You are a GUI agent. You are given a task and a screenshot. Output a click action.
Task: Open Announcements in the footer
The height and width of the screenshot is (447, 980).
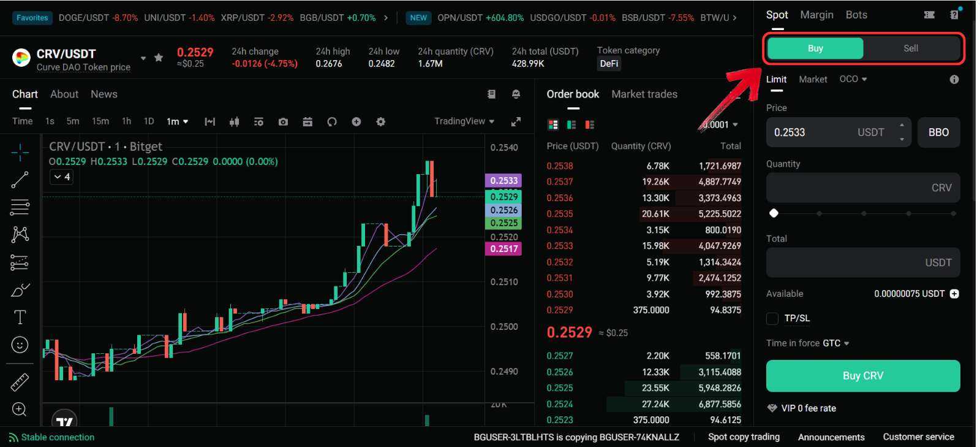tap(831, 437)
